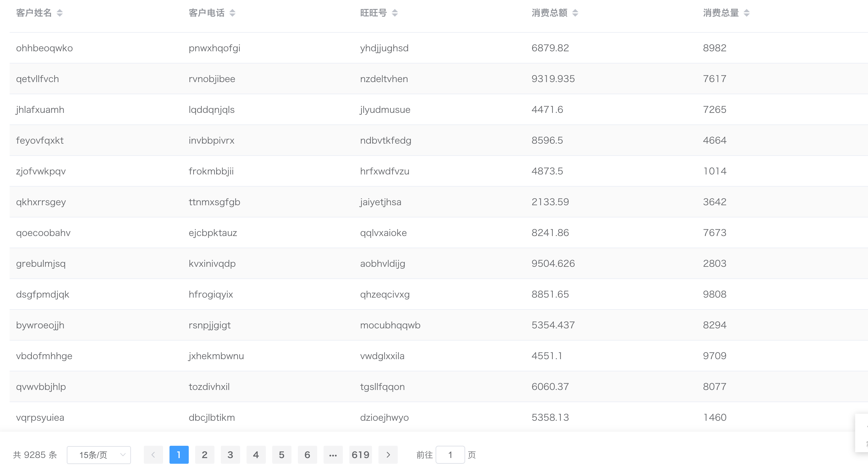Click total amount 6879.82

pos(550,48)
